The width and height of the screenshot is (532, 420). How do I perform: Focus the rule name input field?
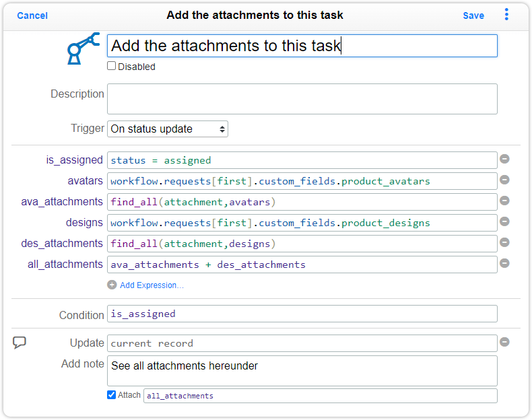point(302,46)
